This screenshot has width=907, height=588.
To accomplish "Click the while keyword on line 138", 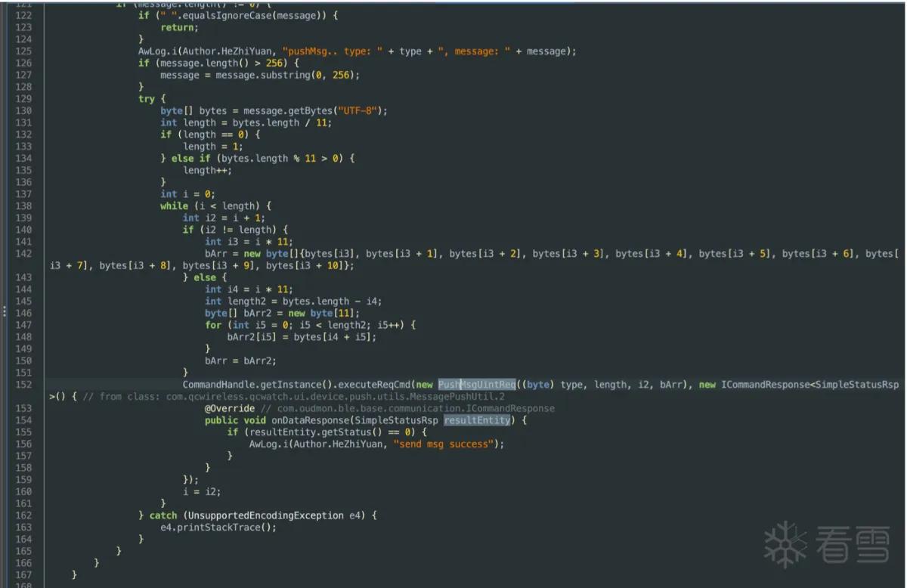I will pos(174,206).
